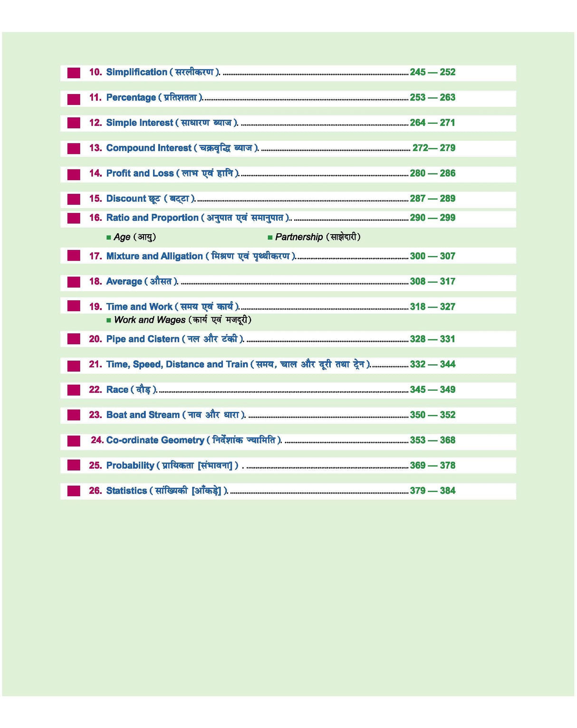Click page range 369 — 378

tap(433, 465)
